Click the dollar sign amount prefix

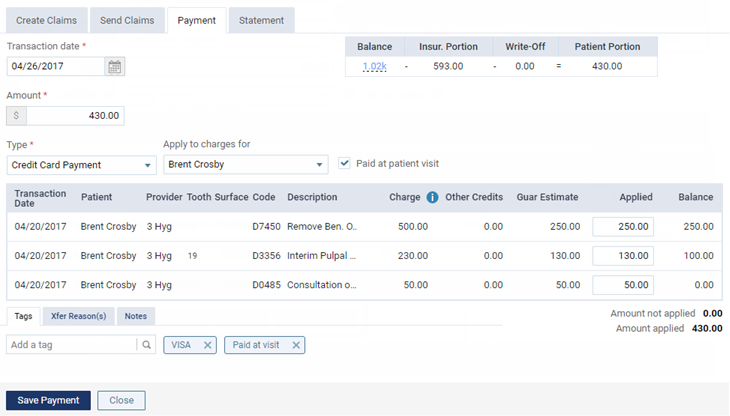[16, 115]
